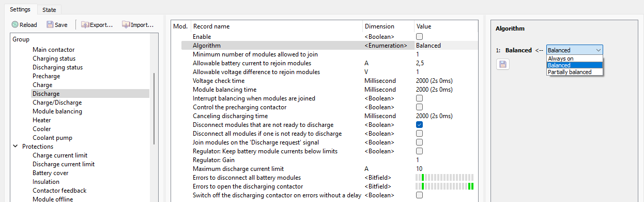Toggle Control the precharging contactor checkbox
Viewport: 644px width, 202px height.
click(x=419, y=107)
